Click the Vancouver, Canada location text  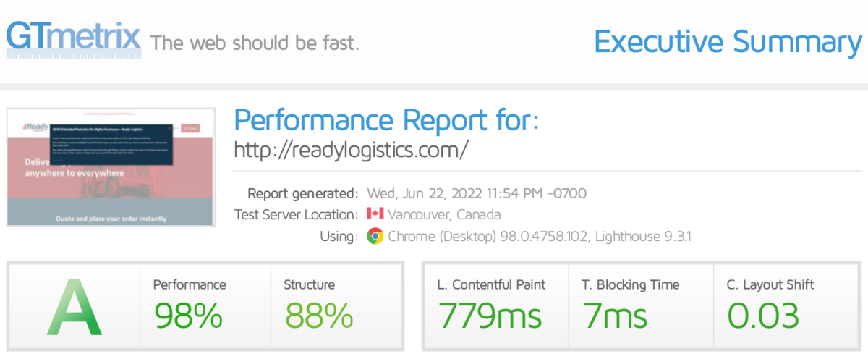444,215
